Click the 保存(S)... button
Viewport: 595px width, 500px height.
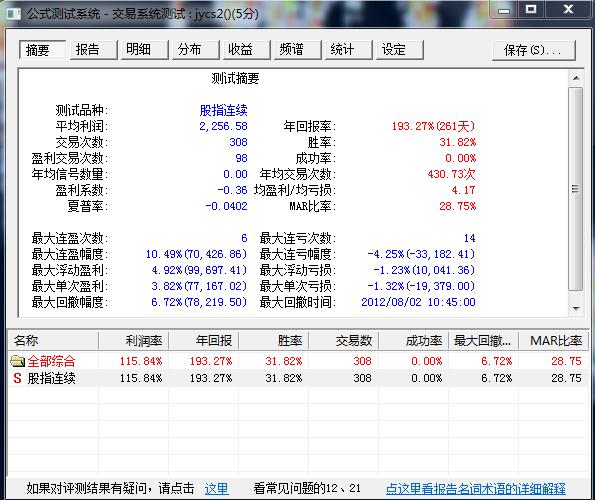534,50
